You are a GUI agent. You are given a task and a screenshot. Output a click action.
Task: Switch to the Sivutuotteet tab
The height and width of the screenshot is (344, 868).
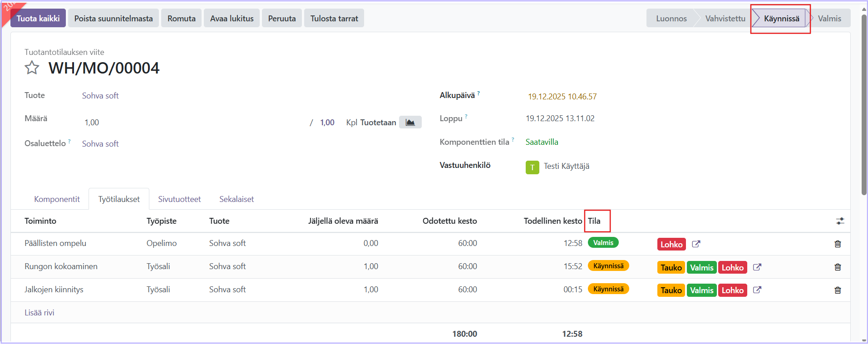point(179,199)
